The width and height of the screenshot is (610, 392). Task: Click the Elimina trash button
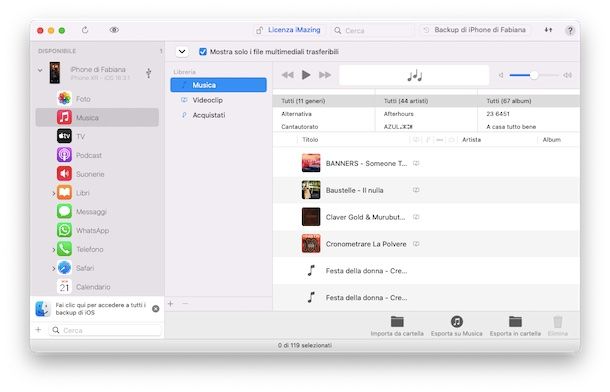[x=557, y=326]
